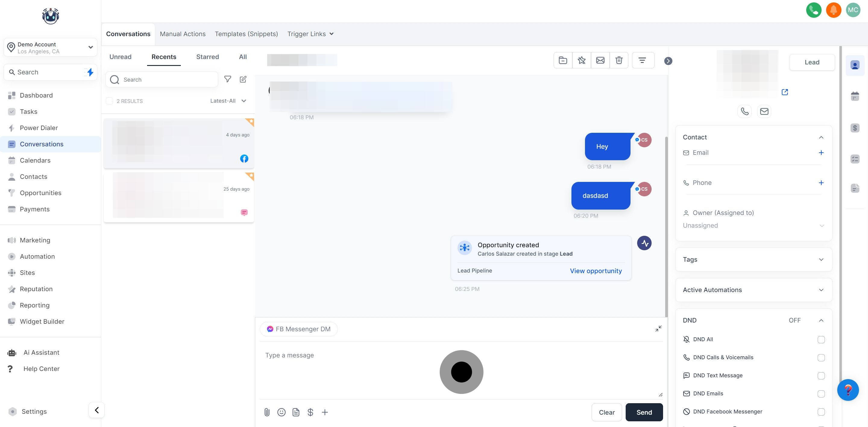The height and width of the screenshot is (427, 868).
Task: Click the trash delete conversation icon
Action: click(x=619, y=60)
